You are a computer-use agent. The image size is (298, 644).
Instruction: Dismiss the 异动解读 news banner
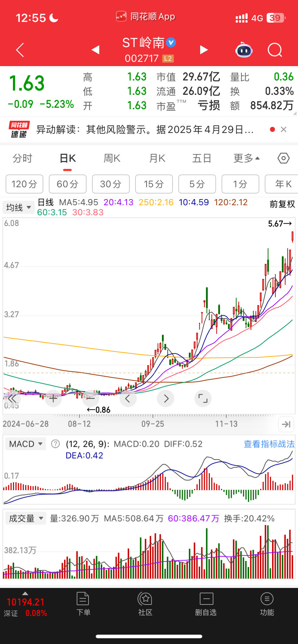coord(284,129)
